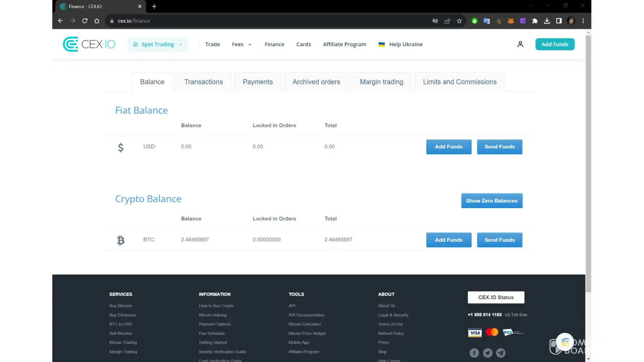Click Send Funds for BTC

pos(499,240)
